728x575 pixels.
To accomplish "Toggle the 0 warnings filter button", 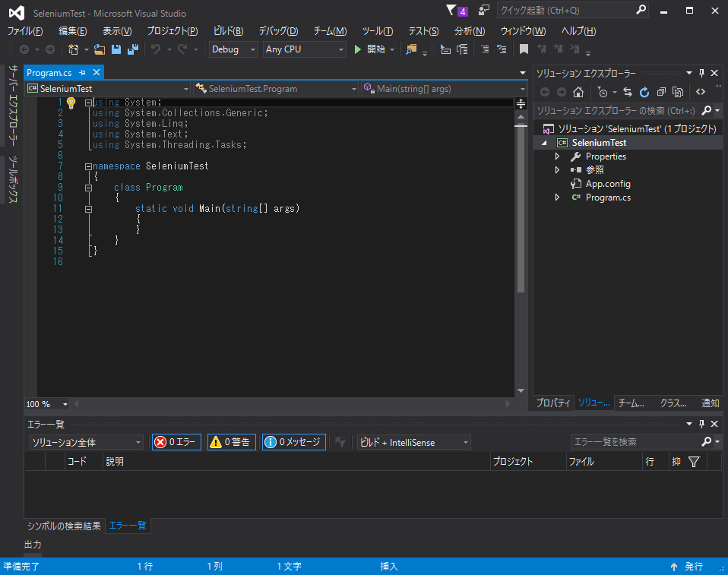I will pyautogui.click(x=232, y=442).
